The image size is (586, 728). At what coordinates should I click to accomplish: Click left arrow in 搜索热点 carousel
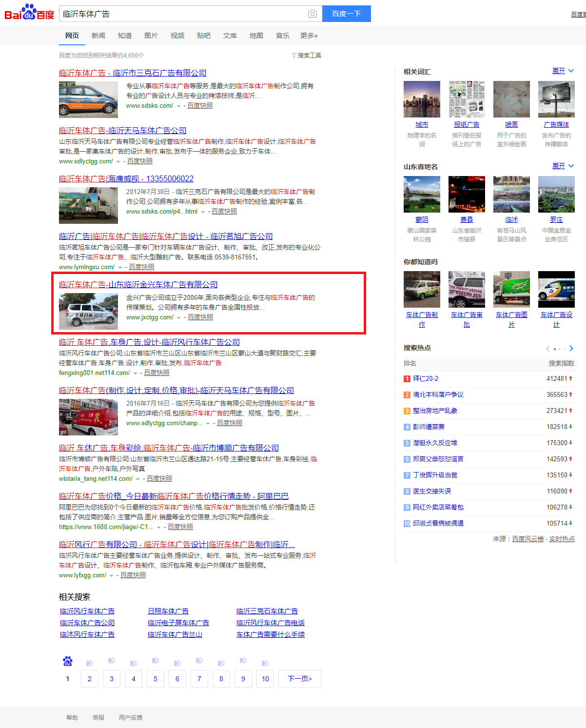pos(547,349)
